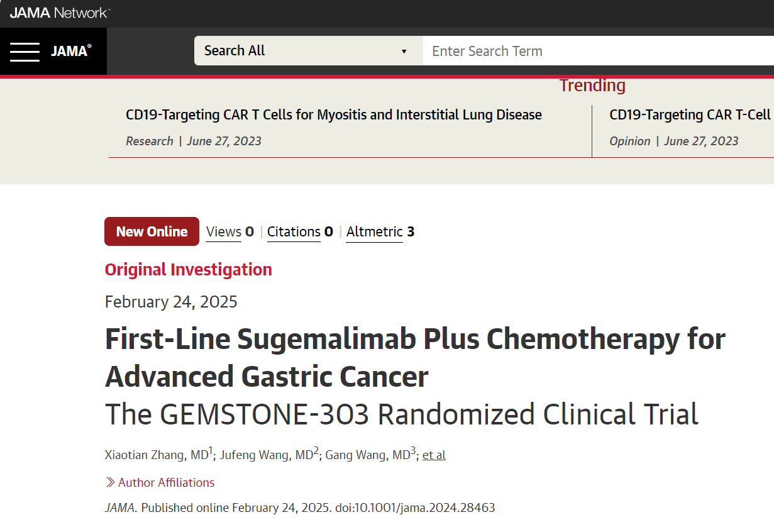Click the Enter Search Term field
The image size is (774, 532).
tap(598, 51)
